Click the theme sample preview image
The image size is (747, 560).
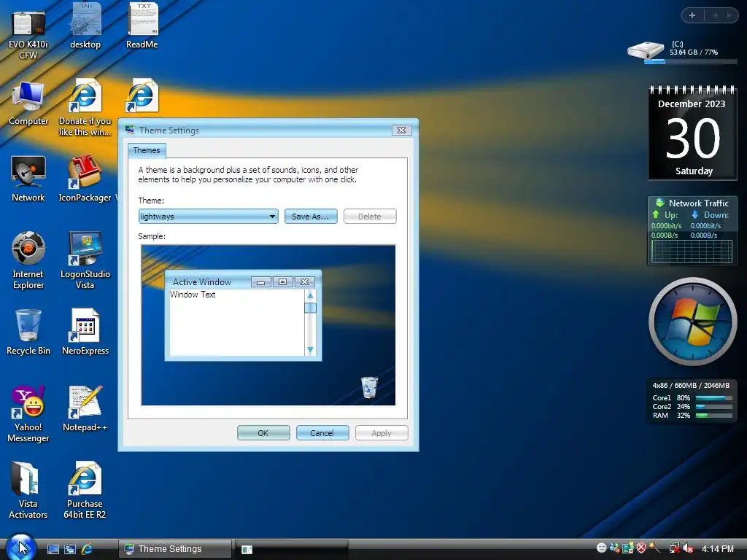point(268,325)
